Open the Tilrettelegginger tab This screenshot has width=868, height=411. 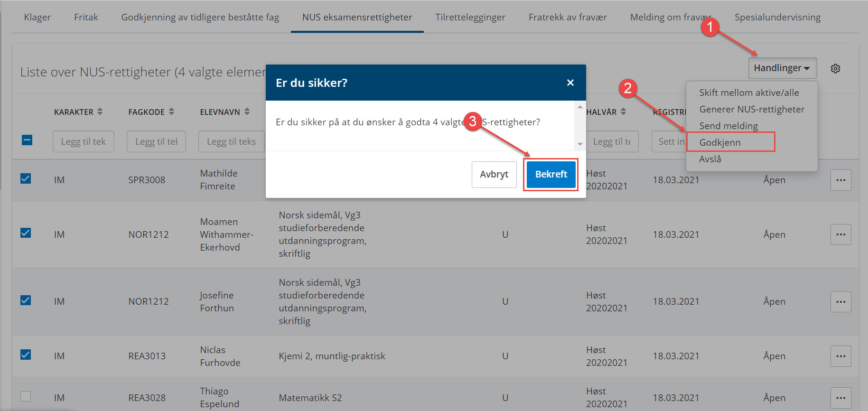(x=470, y=18)
